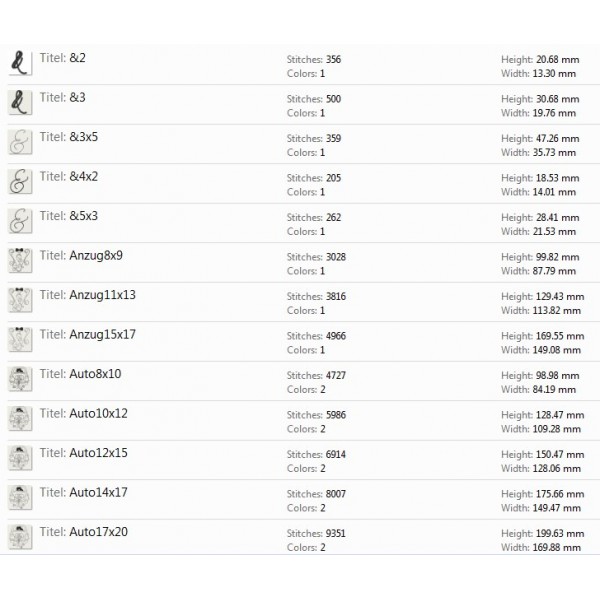The image size is (600, 600).
Task: Select the &5x3 embroidery thumbnail
Action: coord(19,221)
